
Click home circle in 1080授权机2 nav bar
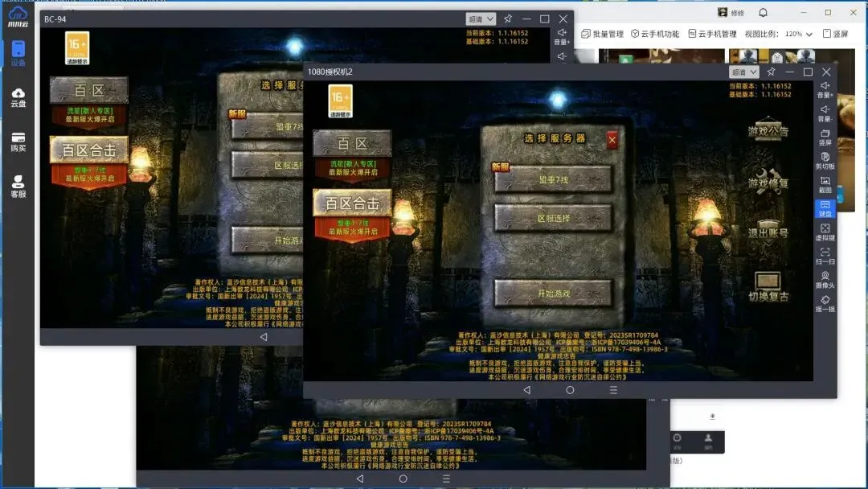tap(570, 390)
